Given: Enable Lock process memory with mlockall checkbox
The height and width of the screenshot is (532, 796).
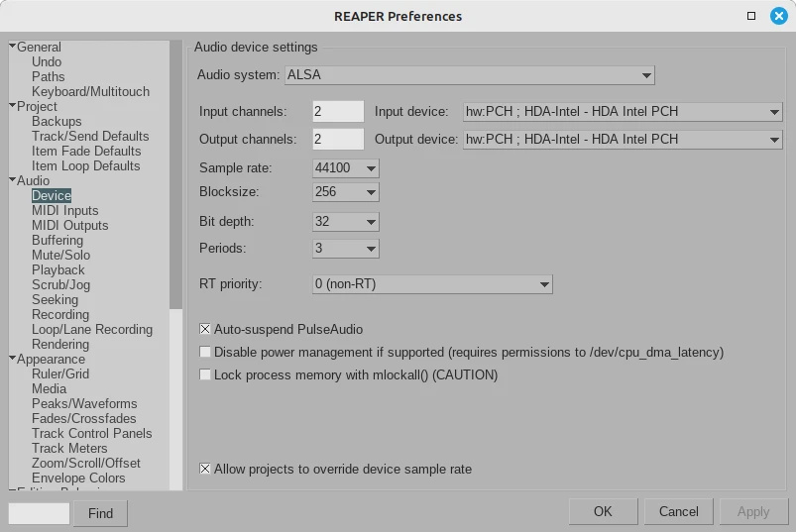Looking at the screenshot, I should (204, 374).
